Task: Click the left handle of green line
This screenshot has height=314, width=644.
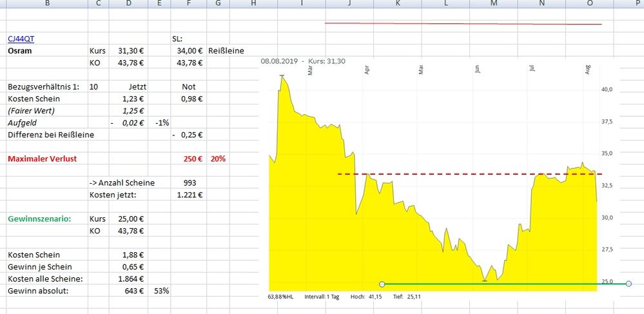Action: tap(382, 284)
